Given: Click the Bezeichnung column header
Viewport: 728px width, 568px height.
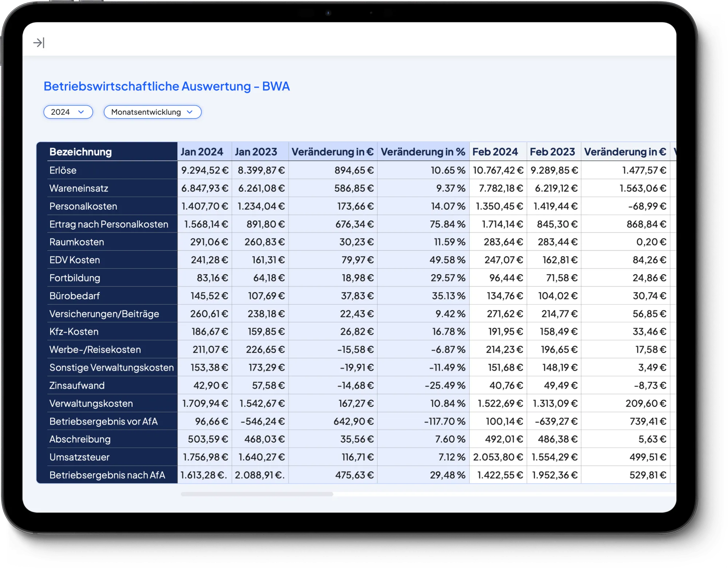Looking at the screenshot, I should coord(80,152).
